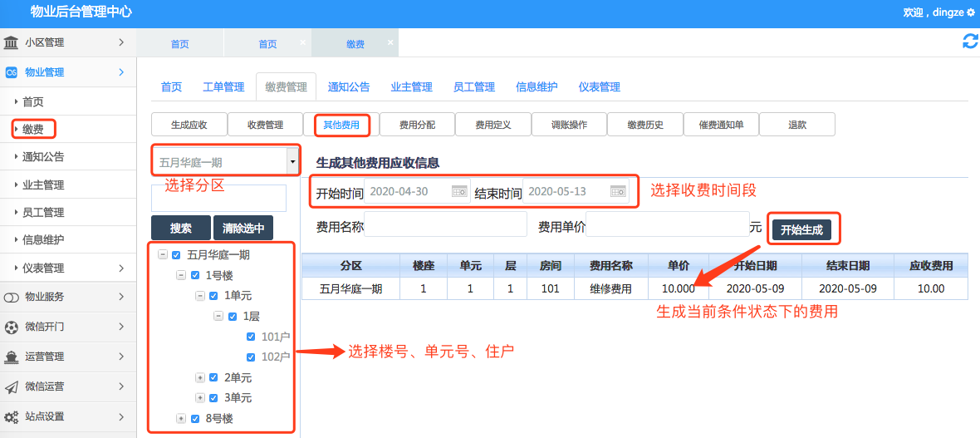Click the 结束时间 date field
980x438 pixels.
[576, 191]
